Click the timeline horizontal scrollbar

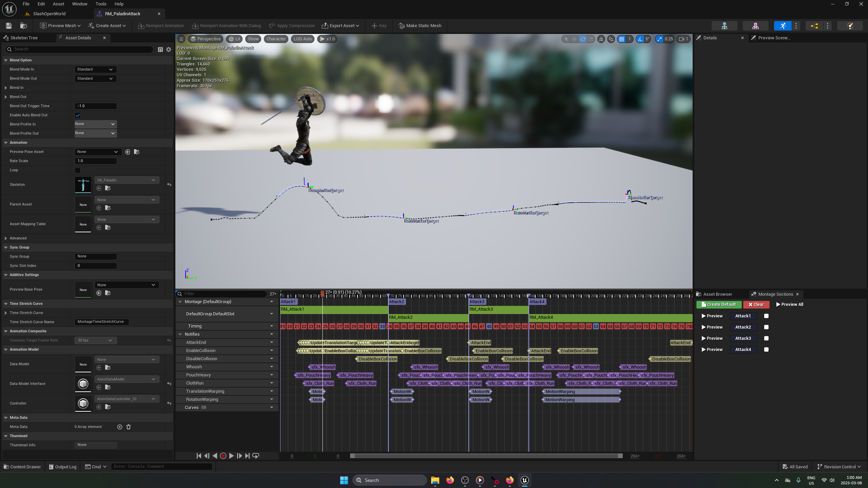[x=486, y=456]
